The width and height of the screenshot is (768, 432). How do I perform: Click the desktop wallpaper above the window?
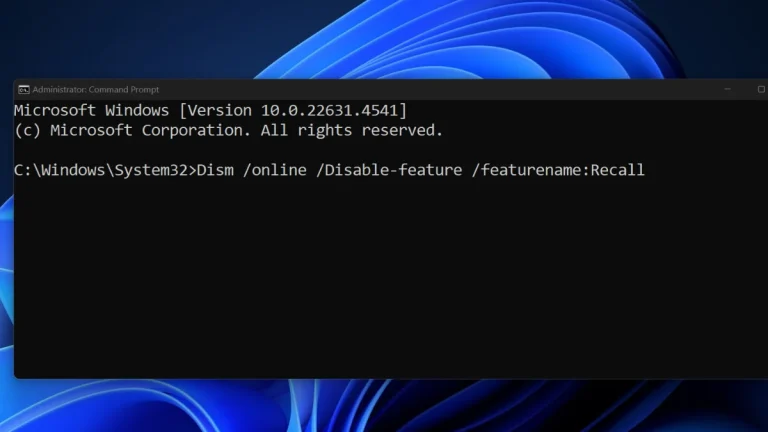click(384, 39)
